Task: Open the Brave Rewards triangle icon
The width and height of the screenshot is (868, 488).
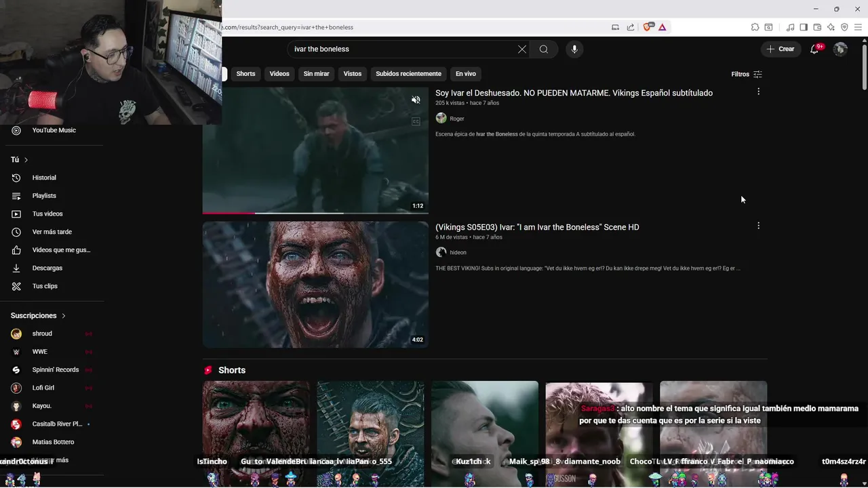Action: (662, 27)
